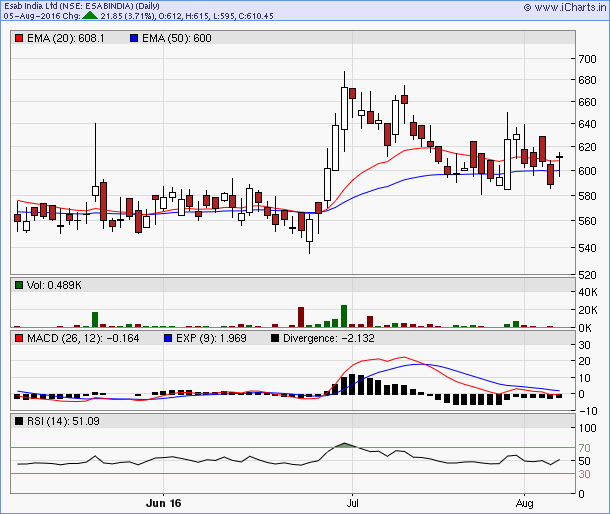
Task: Select the 'EMA (50): 600' label
Action: click(177, 38)
